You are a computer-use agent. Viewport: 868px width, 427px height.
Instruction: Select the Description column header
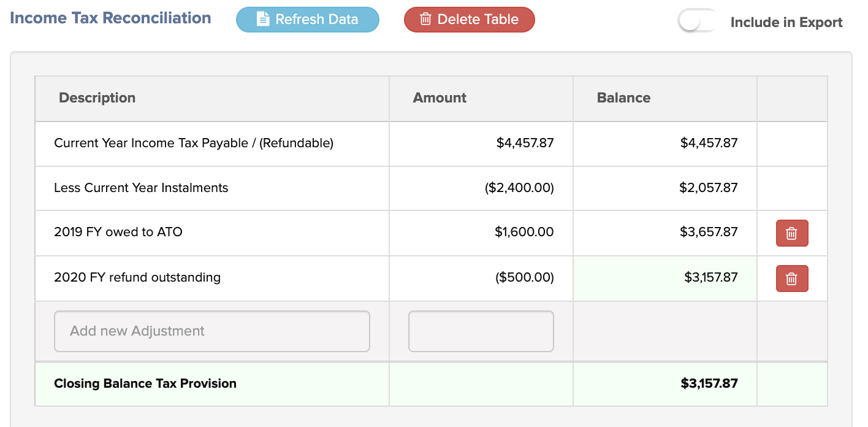click(x=97, y=98)
